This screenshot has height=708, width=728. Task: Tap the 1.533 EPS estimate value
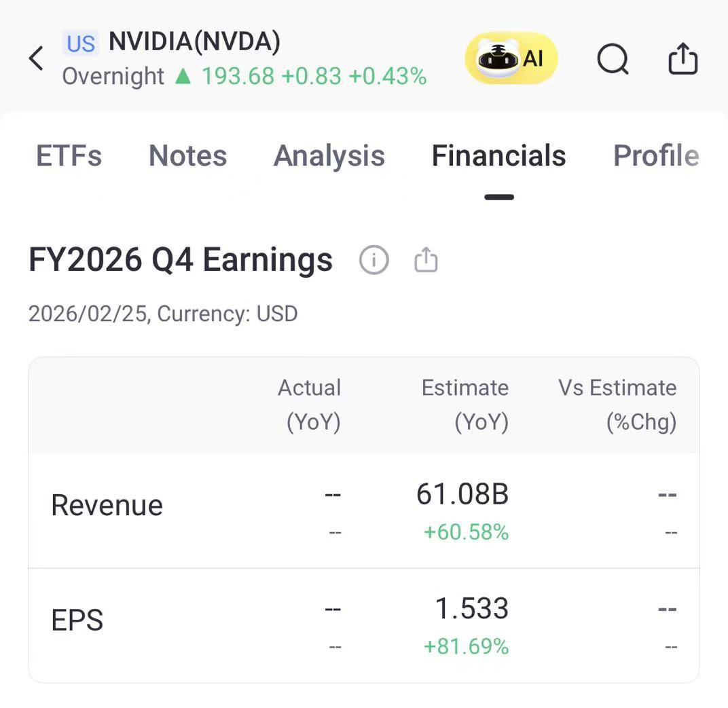click(x=472, y=608)
